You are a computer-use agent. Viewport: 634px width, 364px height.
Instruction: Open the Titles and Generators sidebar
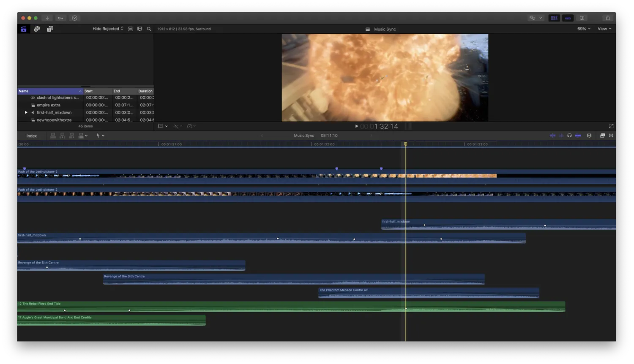pyautogui.click(x=50, y=29)
